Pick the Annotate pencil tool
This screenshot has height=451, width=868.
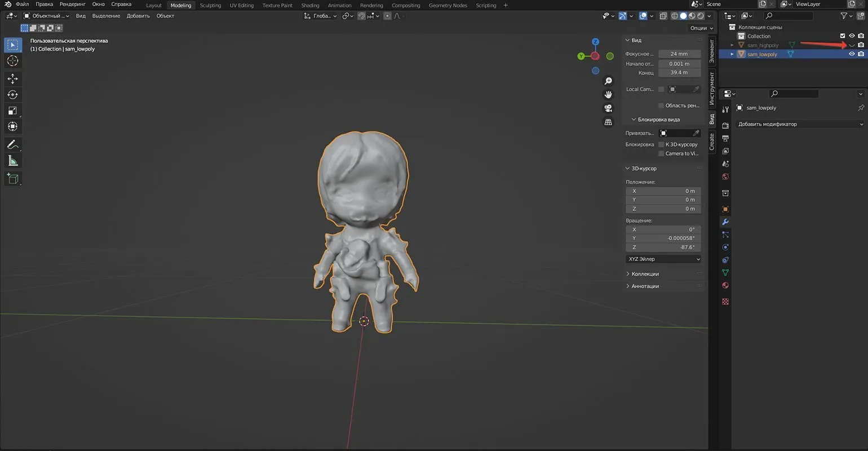12,145
